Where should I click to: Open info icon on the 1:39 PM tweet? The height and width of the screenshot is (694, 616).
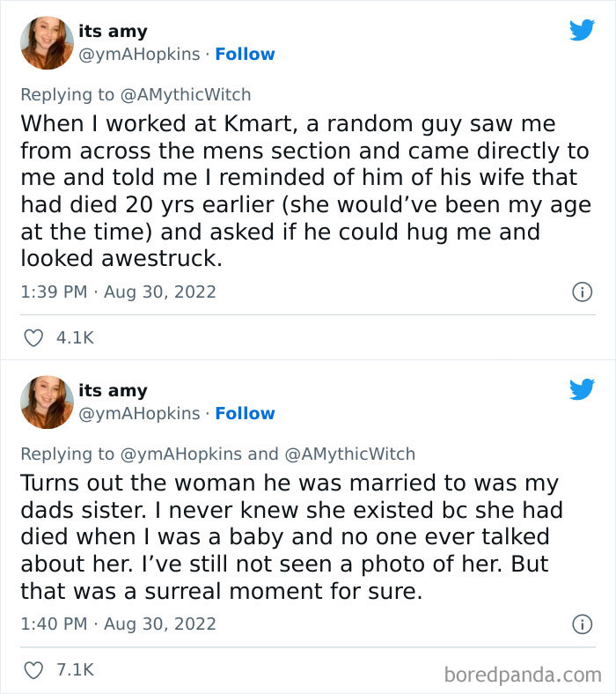582,292
